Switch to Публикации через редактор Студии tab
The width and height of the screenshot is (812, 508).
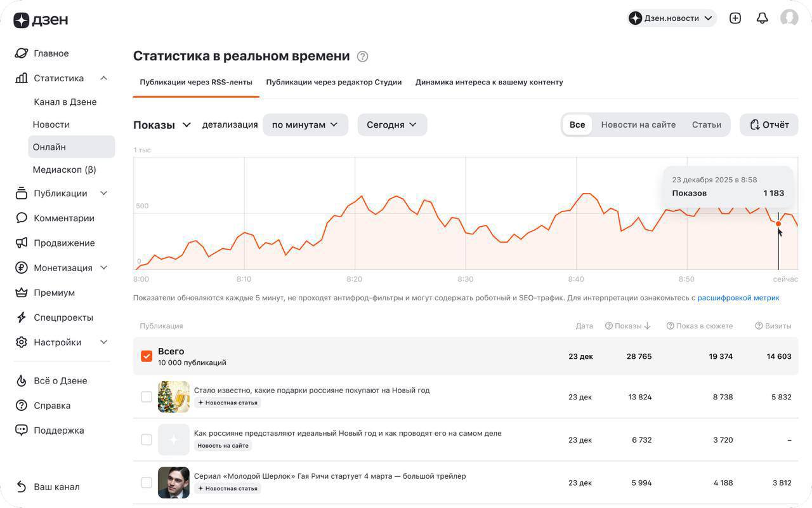pos(334,81)
